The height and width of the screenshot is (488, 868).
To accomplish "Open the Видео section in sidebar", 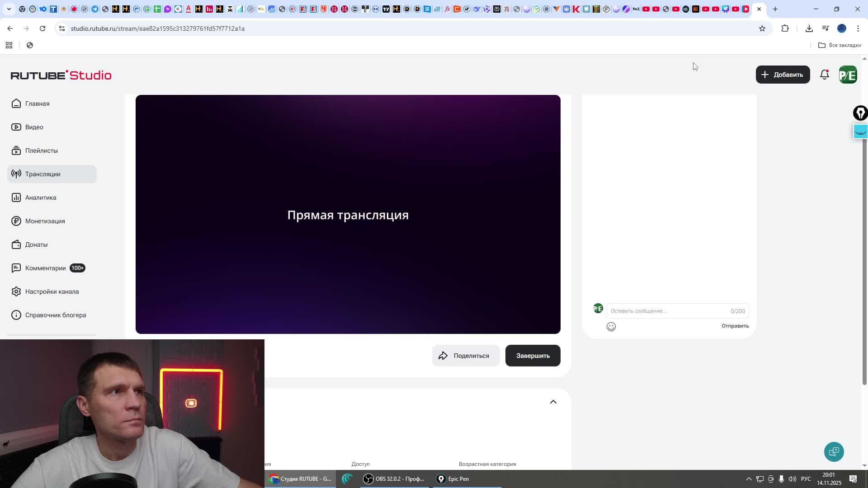I will point(34,127).
